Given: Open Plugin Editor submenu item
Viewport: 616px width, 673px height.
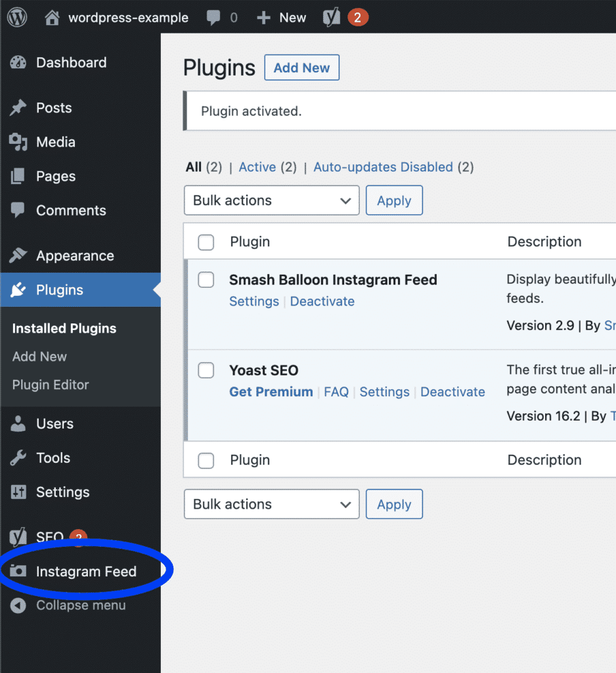Looking at the screenshot, I should tap(51, 384).
